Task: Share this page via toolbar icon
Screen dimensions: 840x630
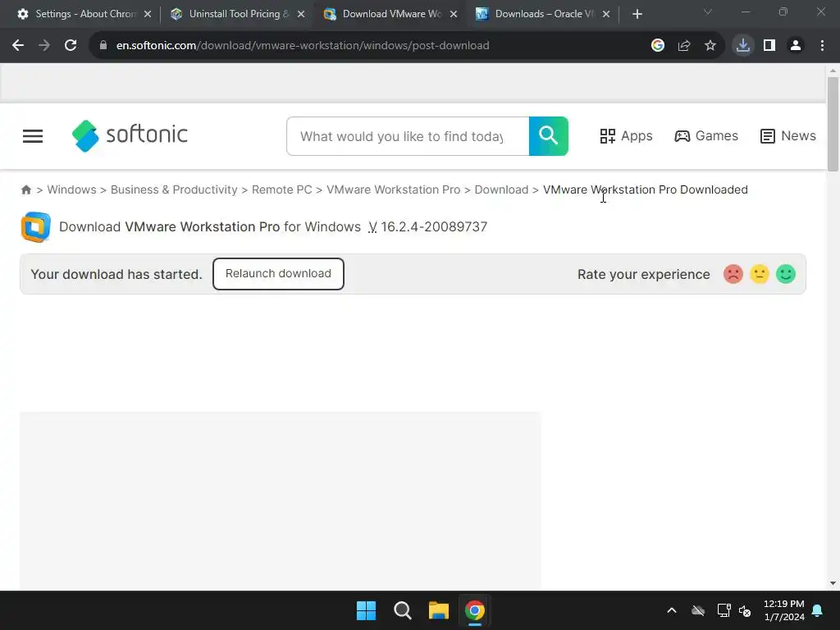Action: [684, 46]
